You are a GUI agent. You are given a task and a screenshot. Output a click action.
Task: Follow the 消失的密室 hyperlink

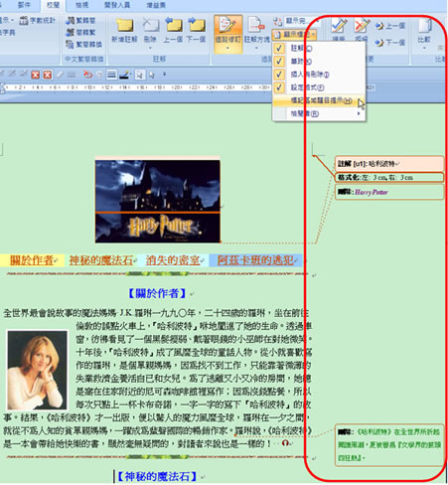(x=173, y=260)
